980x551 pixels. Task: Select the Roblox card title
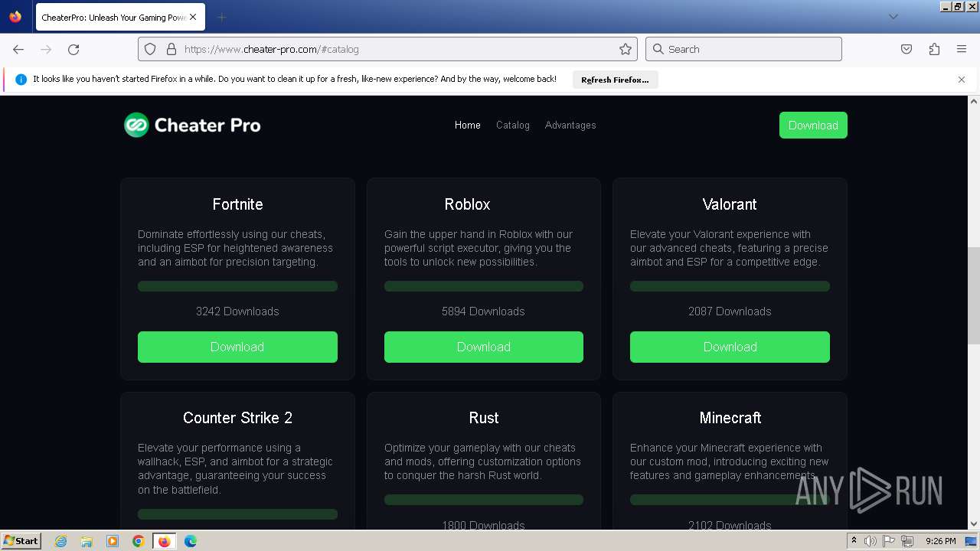pyautogui.click(x=467, y=204)
